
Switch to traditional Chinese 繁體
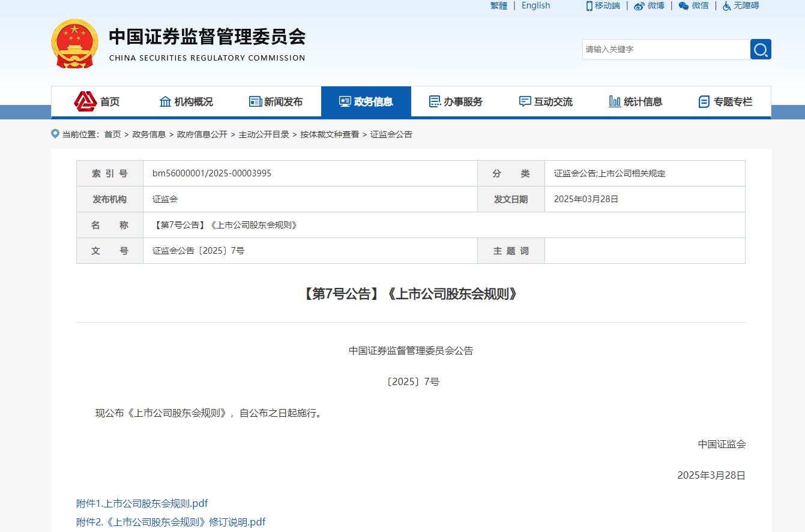498,6
